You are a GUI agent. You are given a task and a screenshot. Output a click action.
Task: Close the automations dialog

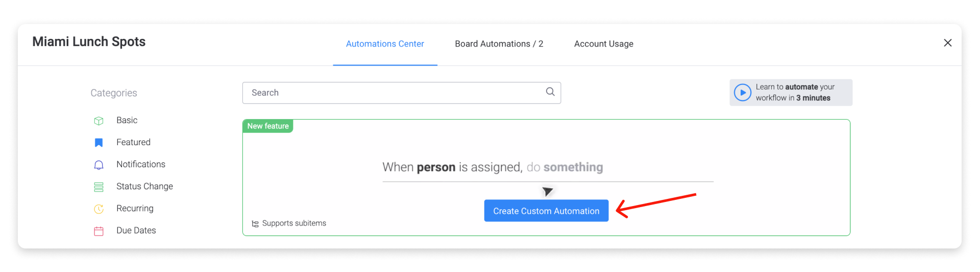pos(947,43)
